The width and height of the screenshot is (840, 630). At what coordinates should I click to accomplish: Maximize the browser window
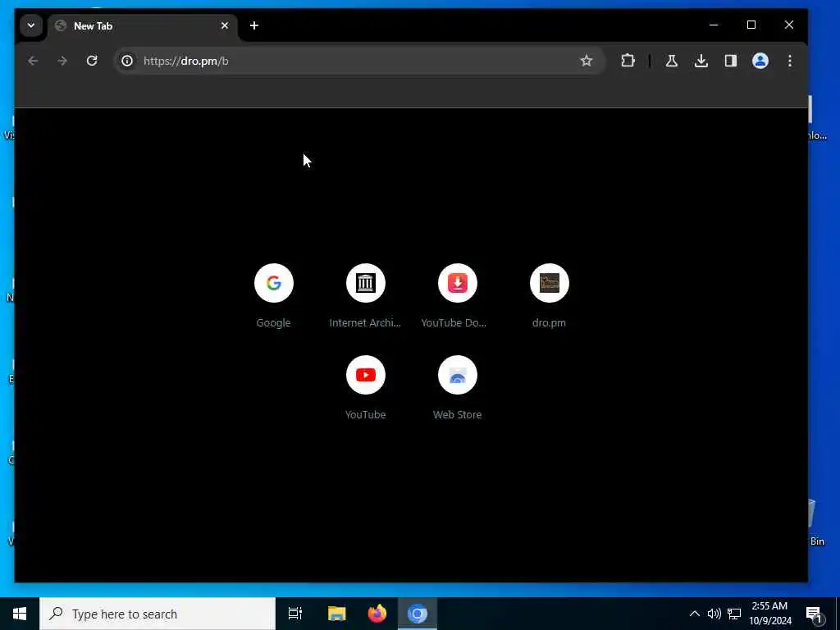coord(751,25)
